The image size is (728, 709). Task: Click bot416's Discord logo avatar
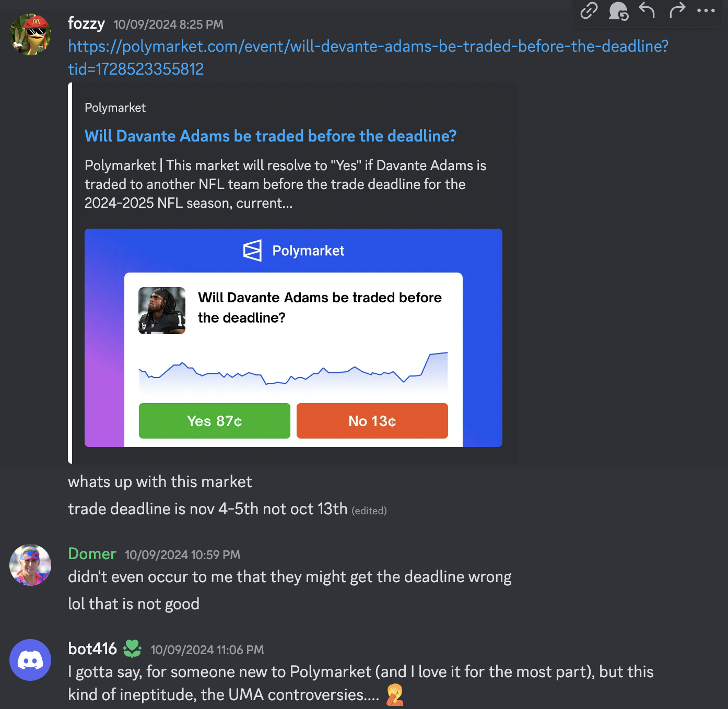point(30,660)
